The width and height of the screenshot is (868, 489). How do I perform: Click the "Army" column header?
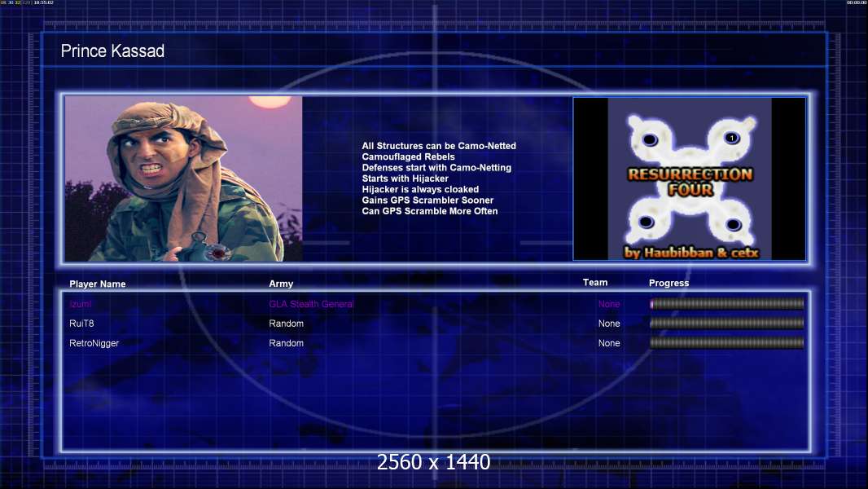click(281, 284)
